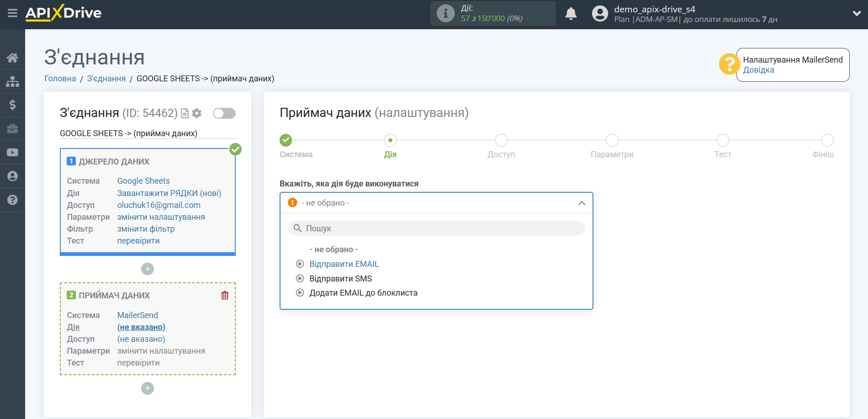
Task: Focus the Пошук search field
Action: [436, 228]
